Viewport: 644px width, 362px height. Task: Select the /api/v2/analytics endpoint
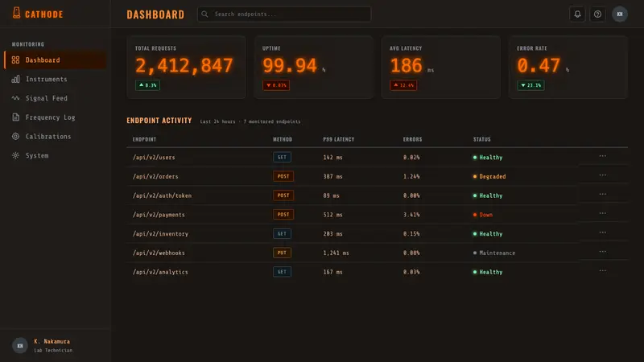[x=160, y=272]
